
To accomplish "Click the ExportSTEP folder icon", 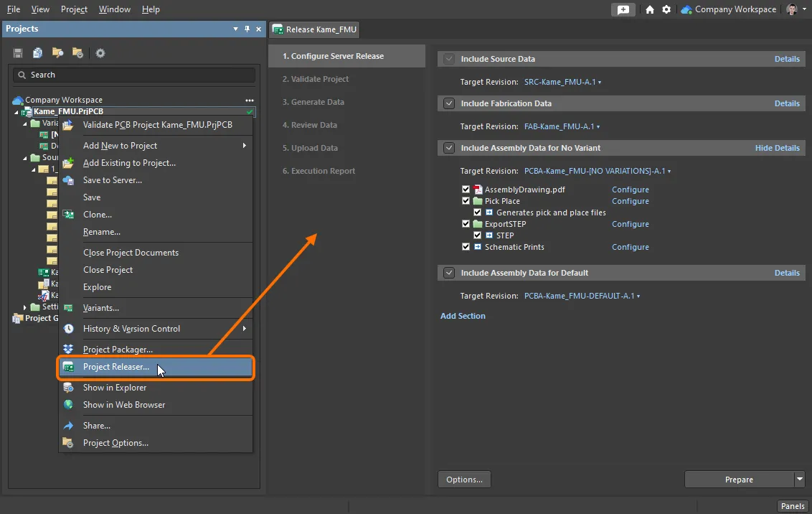I will tap(478, 224).
